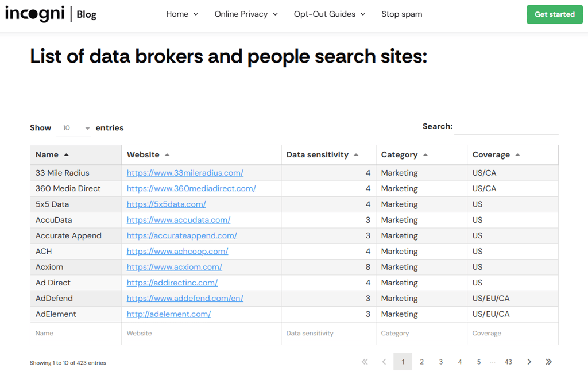
Task: Go to pagination page 2
Action: pyautogui.click(x=422, y=362)
